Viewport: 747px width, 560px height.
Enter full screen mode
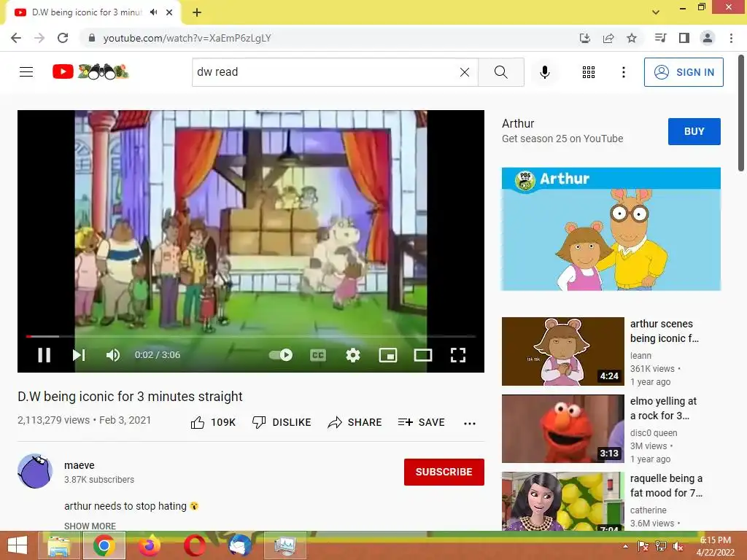[458, 355]
